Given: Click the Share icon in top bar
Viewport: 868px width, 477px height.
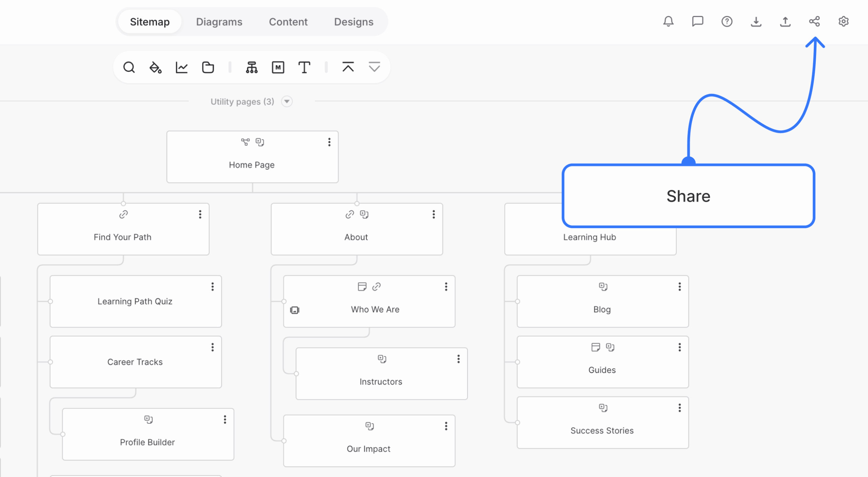Looking at the screenshot, I should click(814, 21).
